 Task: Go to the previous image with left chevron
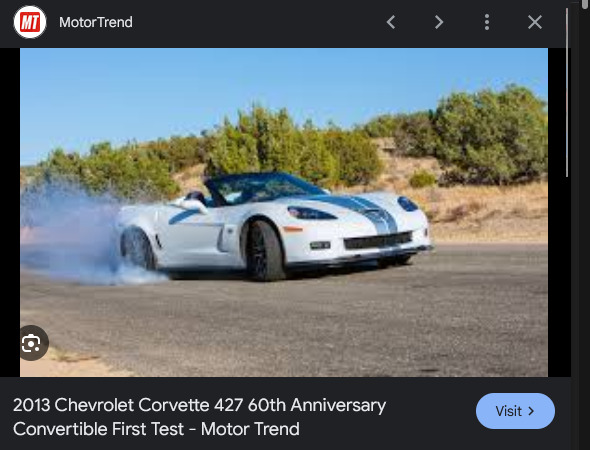(391, 22)
